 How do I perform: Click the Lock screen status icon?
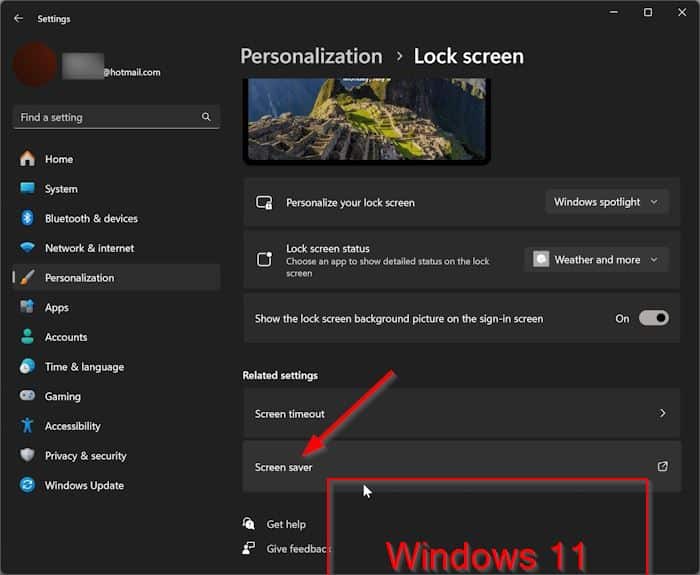coord(264,259)
